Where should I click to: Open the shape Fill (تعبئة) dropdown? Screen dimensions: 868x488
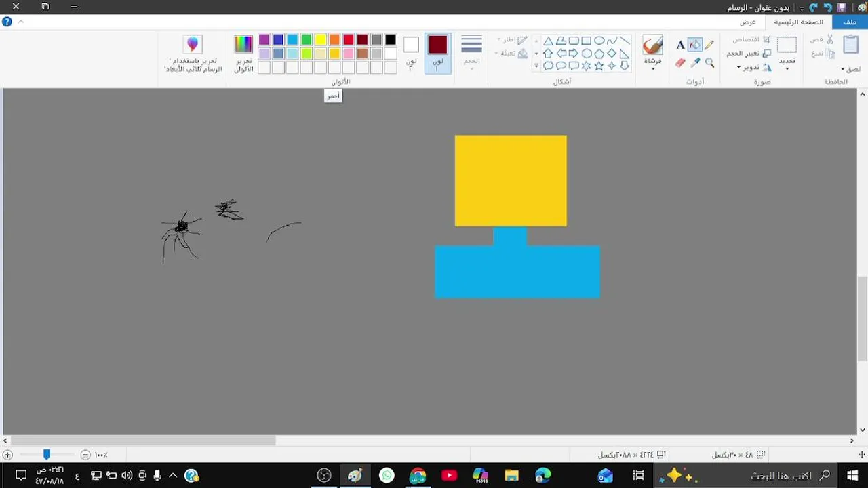512,54
